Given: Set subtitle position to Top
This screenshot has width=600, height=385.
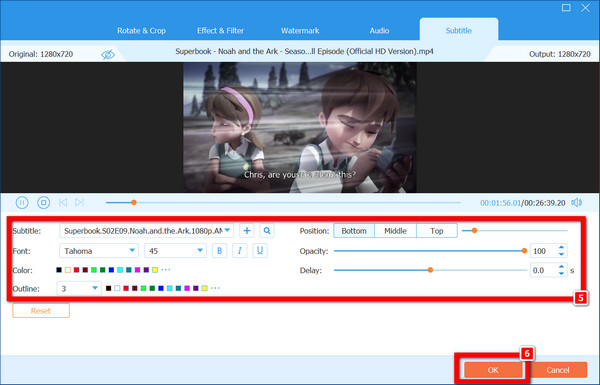Looking at the screenshot, I should [437, 231].
